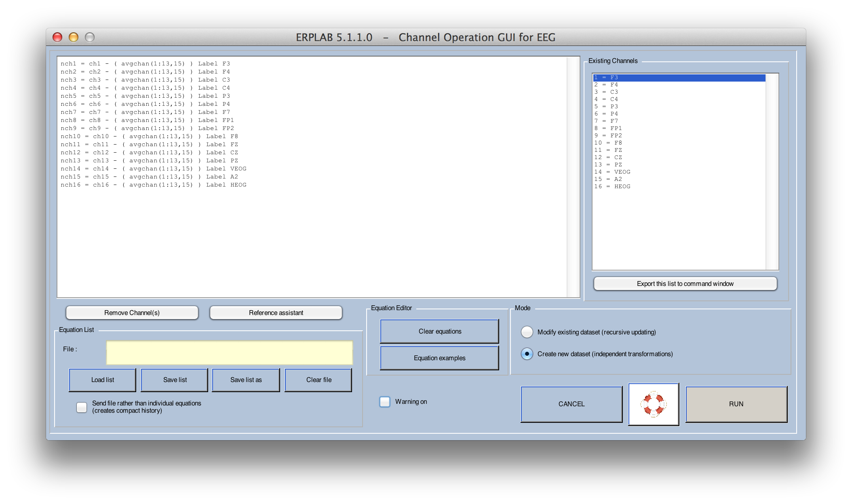Screen dimensions: 852x504
Task: Click Load list button
Action: click(x=103, y=380)
